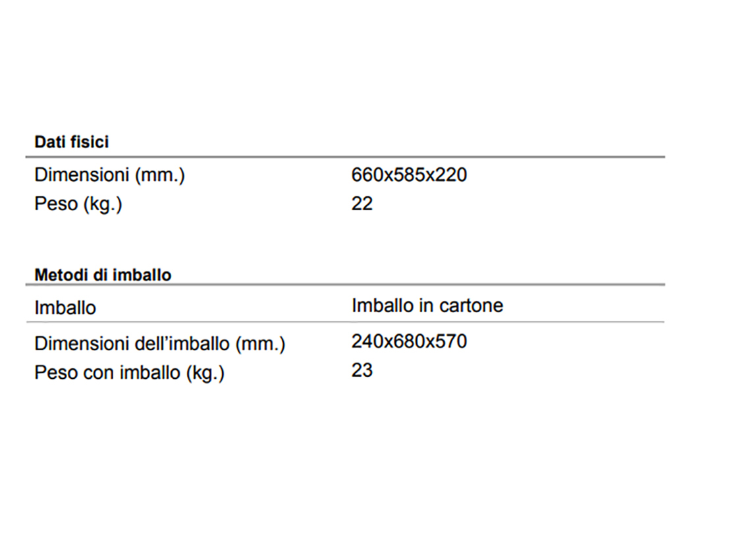Image resolution: width=731 pixels, height=560 pixels.
Task: Click the word 'Metodi' in the heading
Action: click(x=61, y=275)
